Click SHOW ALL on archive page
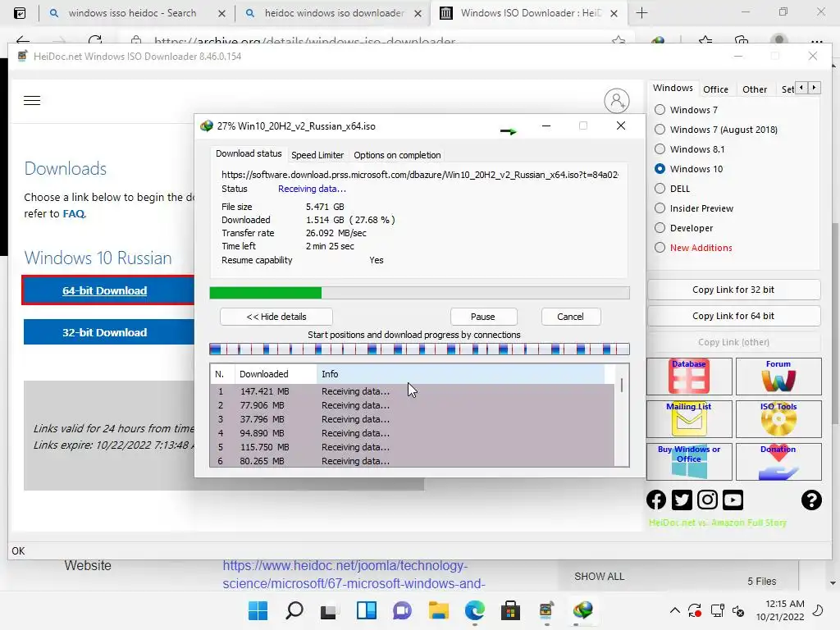This screenshot has height=630, width=840. click(x=600, y=577)
